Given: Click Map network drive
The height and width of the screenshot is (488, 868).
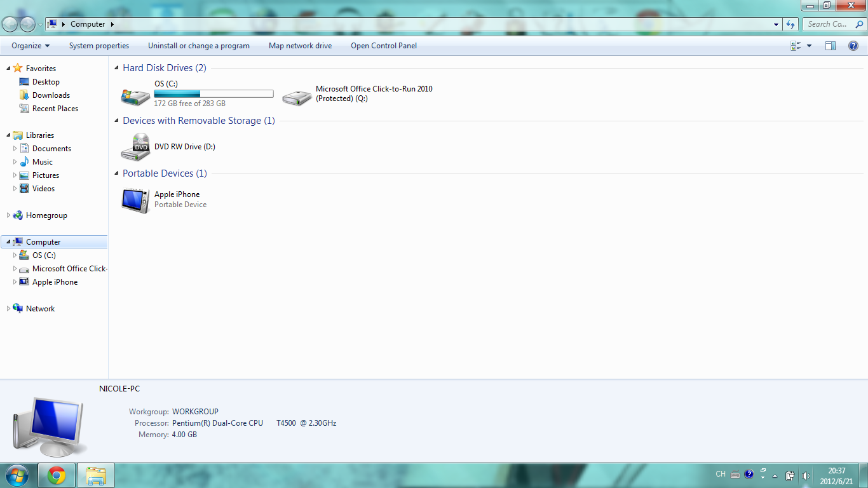Looking at the screenshot, I should click(x=300, y=46).
